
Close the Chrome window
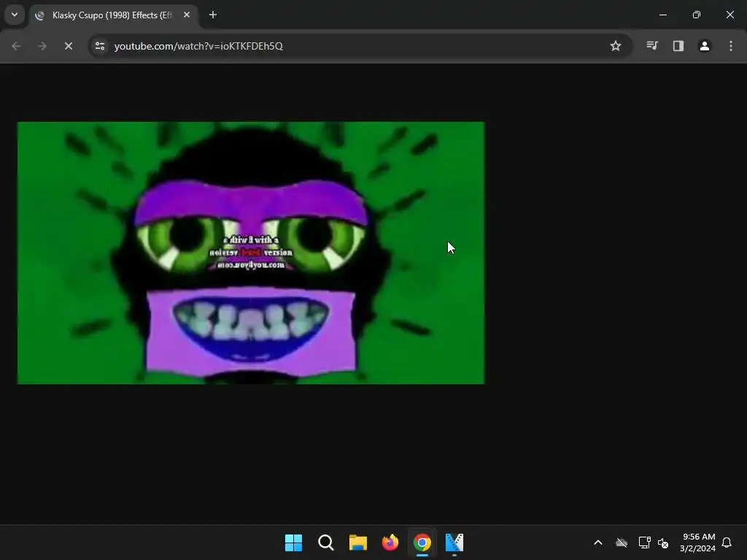[x=729, y=15]
